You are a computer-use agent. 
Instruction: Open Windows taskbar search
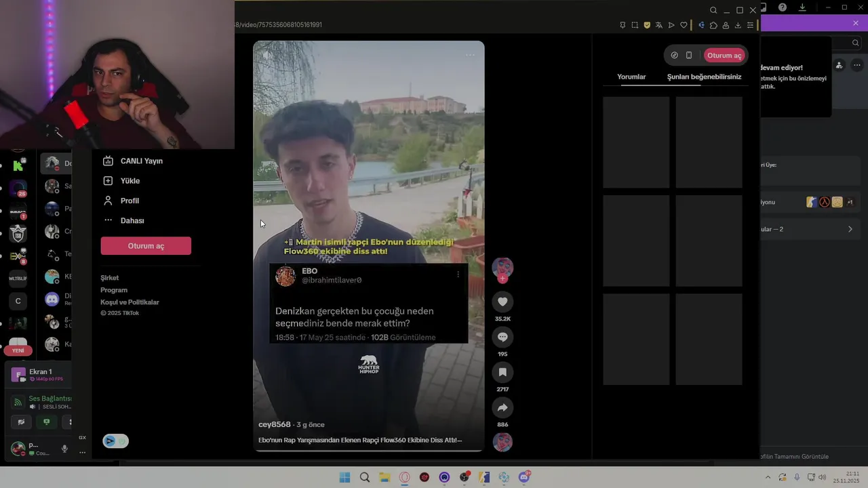point(365,477)
